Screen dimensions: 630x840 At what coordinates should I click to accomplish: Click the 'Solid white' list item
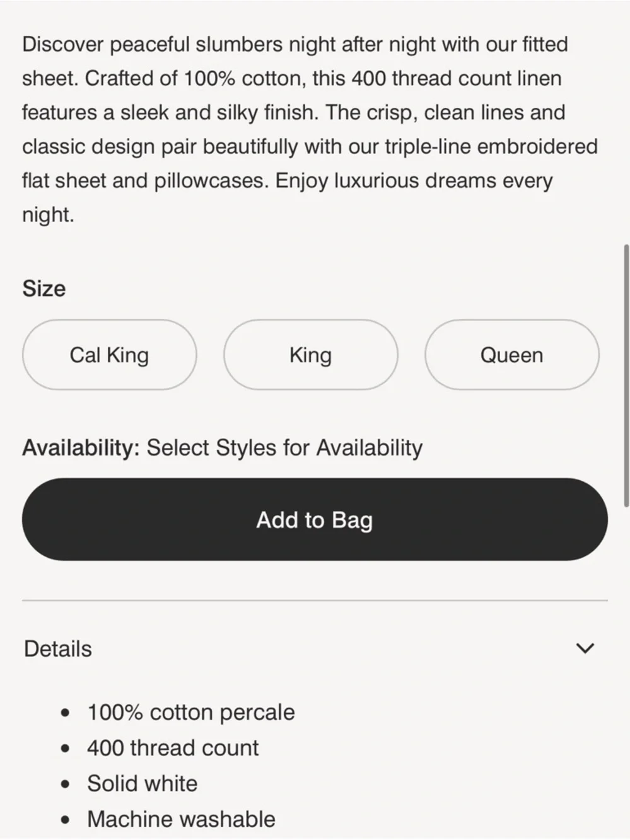tap(142, 783)
